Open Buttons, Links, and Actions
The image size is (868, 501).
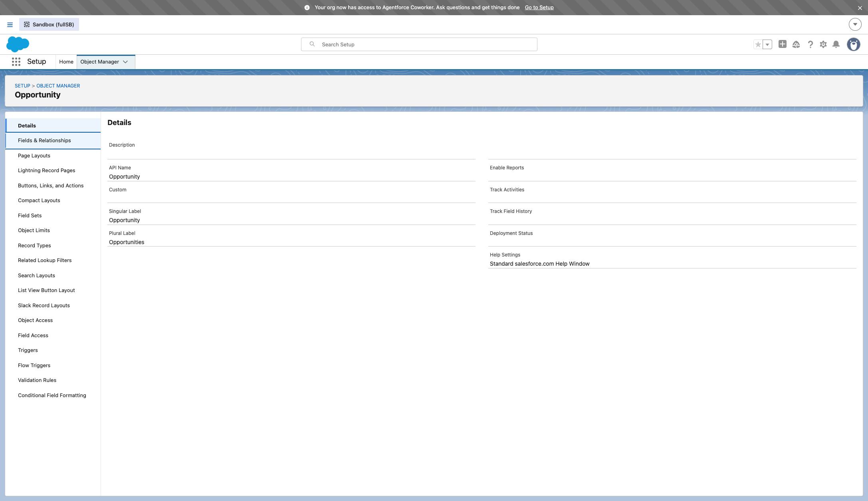click(53, 186)
